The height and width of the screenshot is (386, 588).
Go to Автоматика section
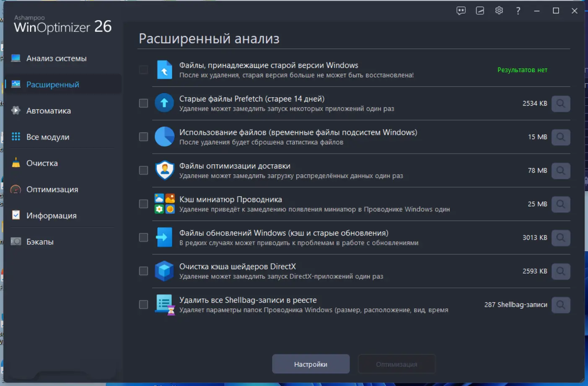[63, 111]
